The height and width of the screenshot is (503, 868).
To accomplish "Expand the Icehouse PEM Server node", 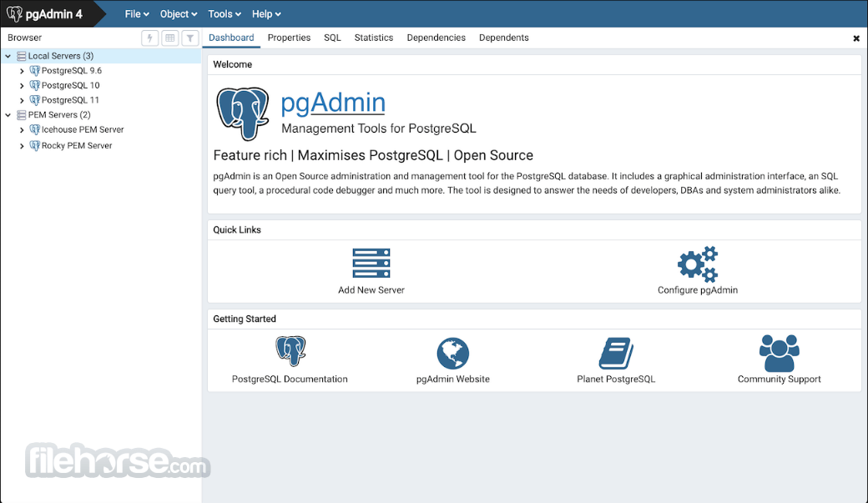I will pos(22,130).
